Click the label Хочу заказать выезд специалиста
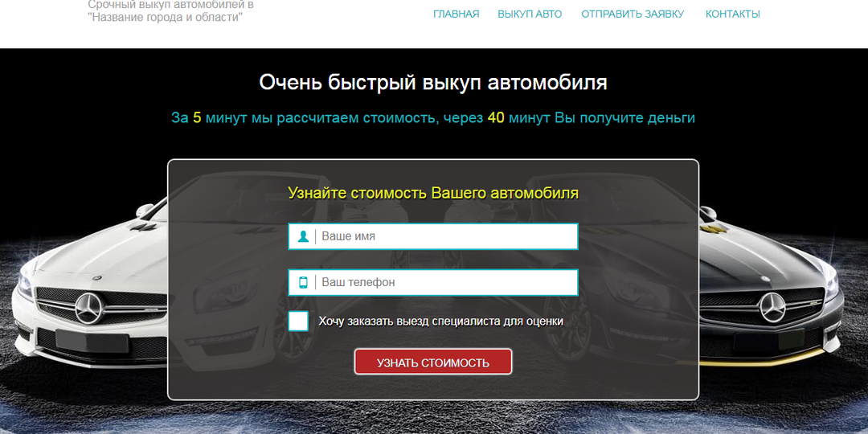This screenshot has width=868, height=434. [x=440, y=321]
